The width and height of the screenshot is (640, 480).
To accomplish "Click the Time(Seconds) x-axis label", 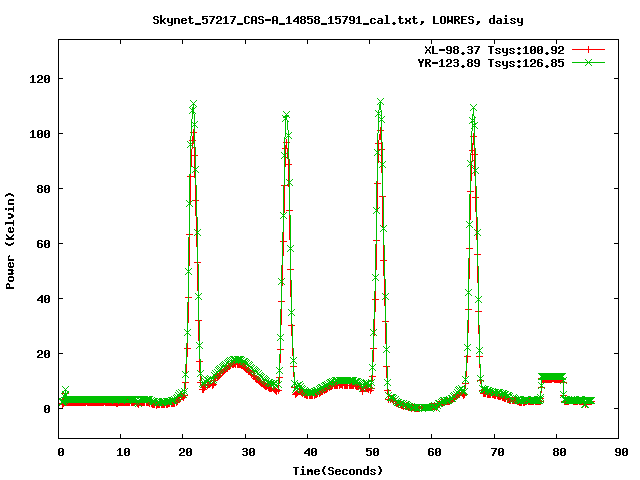I will pyautogui.click(x=338, y=471).
